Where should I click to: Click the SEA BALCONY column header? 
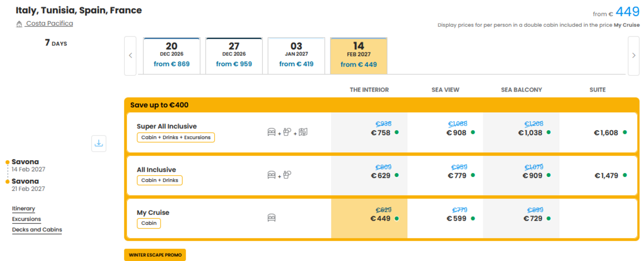[521, 90]
